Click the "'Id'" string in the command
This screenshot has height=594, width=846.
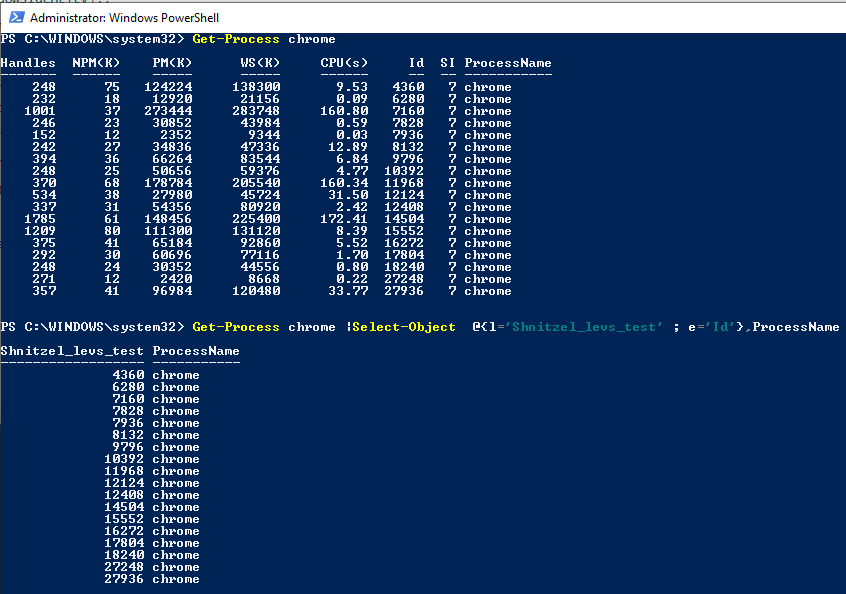[x=720, y=327]
